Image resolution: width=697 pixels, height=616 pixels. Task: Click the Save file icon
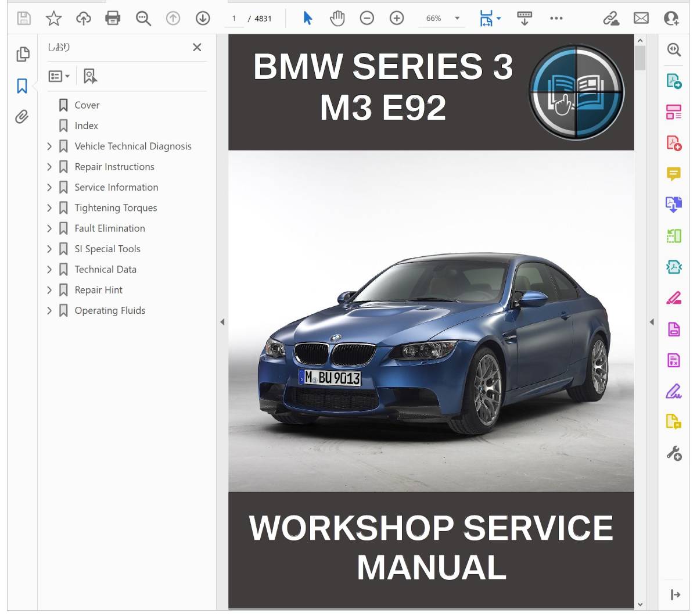pos(24,19)
